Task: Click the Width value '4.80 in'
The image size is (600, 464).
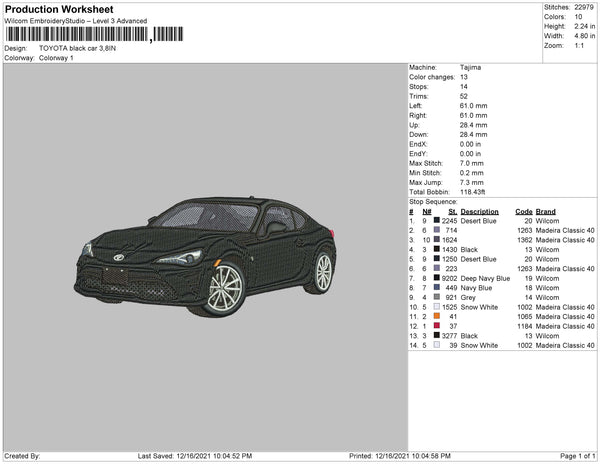Action: coord(584,36)
